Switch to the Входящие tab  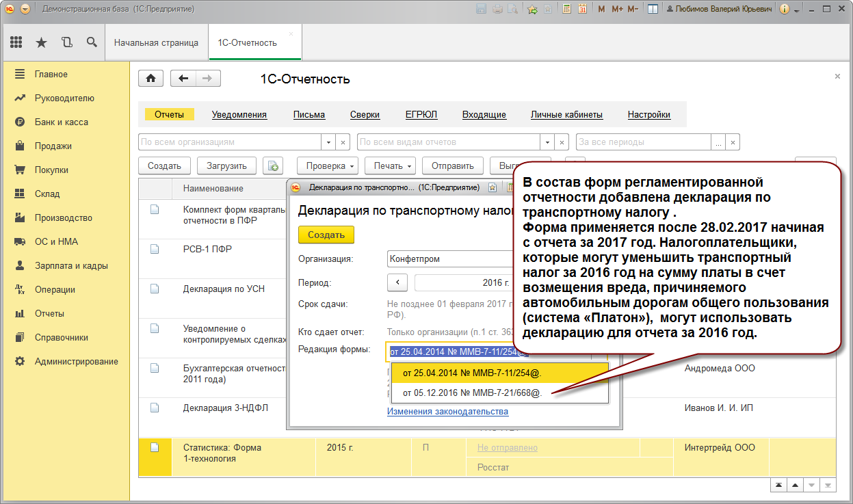click(484, 115)
